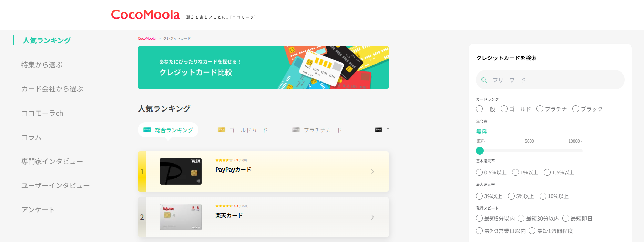This screenshot has width=644, height=242.
Task: Click the magnifying glass search icon
Action: tap(484, 80)
